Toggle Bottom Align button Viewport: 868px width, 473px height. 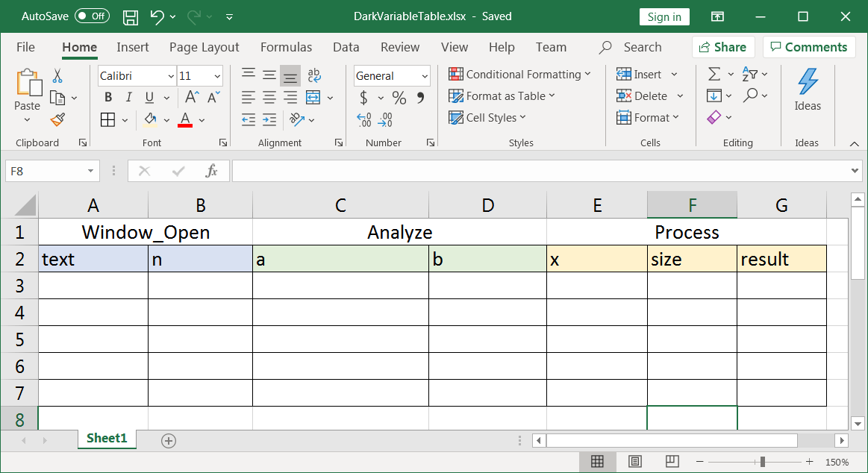tap(290, 75)
